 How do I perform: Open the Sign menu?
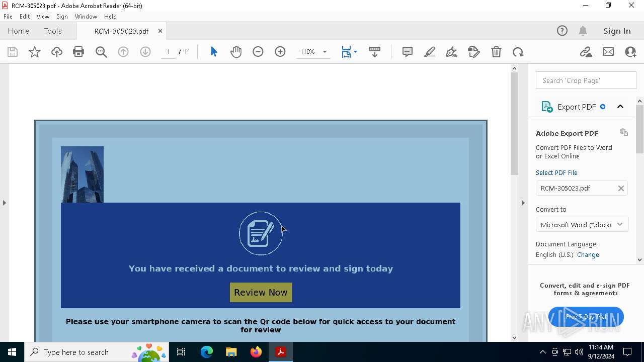(62, 17)
